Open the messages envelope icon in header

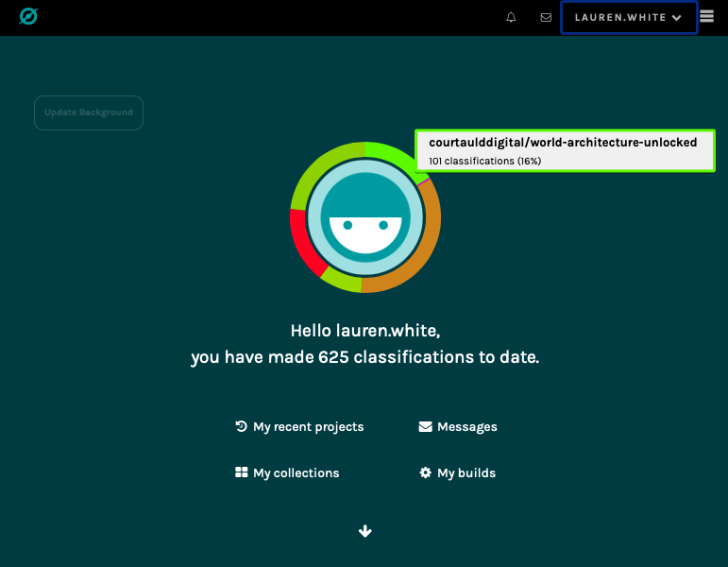pyautogui.click(x=546, y=18)
